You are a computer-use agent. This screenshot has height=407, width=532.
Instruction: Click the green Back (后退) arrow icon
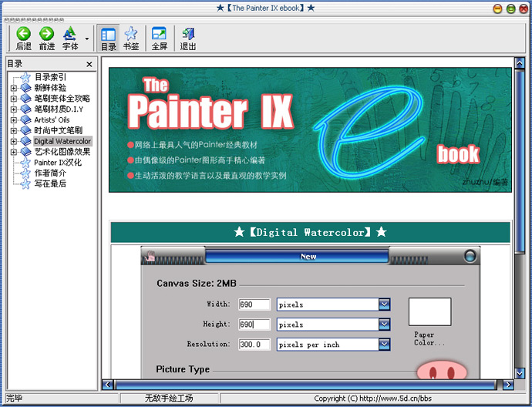pos(23,34)
